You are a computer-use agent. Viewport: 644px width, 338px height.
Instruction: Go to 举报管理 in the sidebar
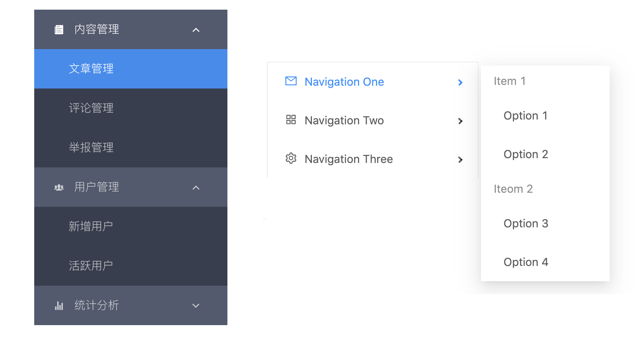pos(91,148)
